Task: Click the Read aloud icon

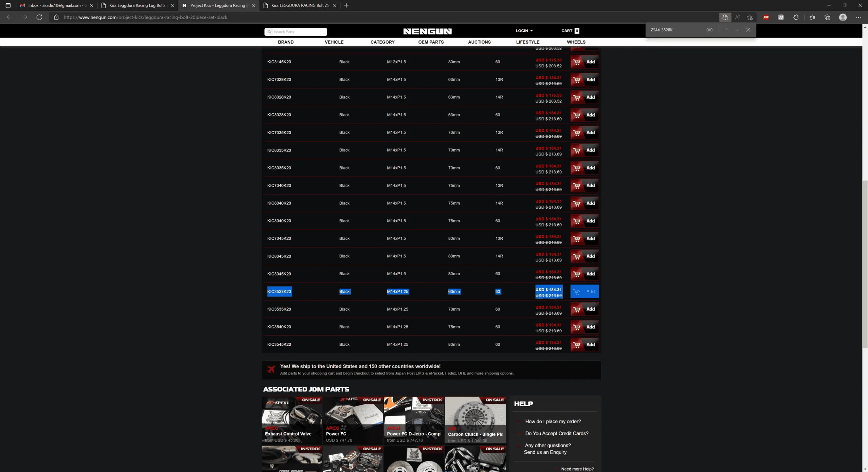Action: tap(737, 17)
